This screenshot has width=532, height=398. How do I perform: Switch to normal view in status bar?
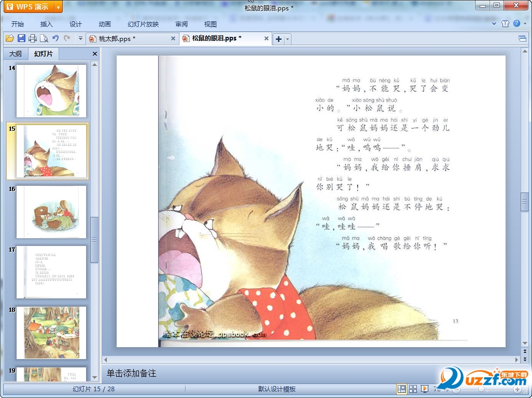(x=401, y=389)
